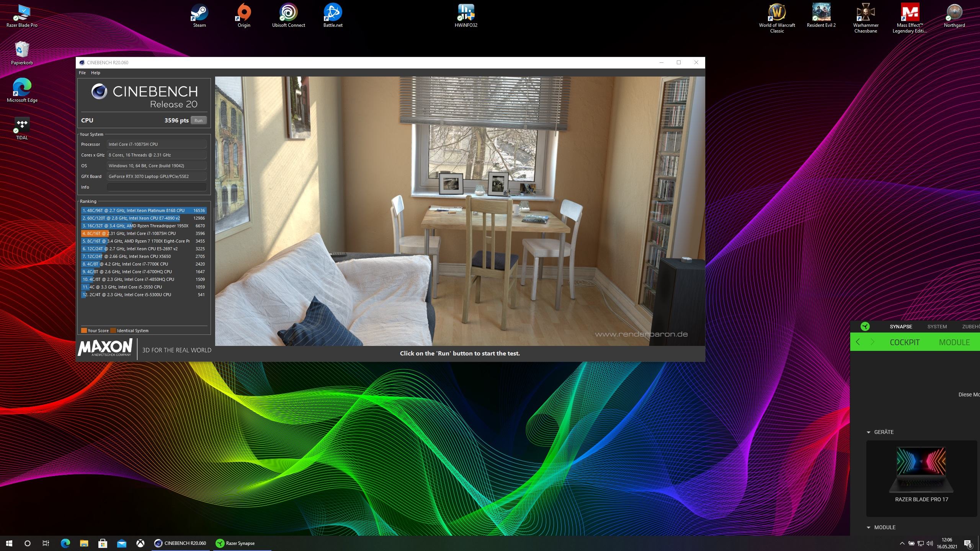Collapse the MODULE section in Synapse
Image resolution: width=980 pixels, height=551 pixels.
[869, 527]
